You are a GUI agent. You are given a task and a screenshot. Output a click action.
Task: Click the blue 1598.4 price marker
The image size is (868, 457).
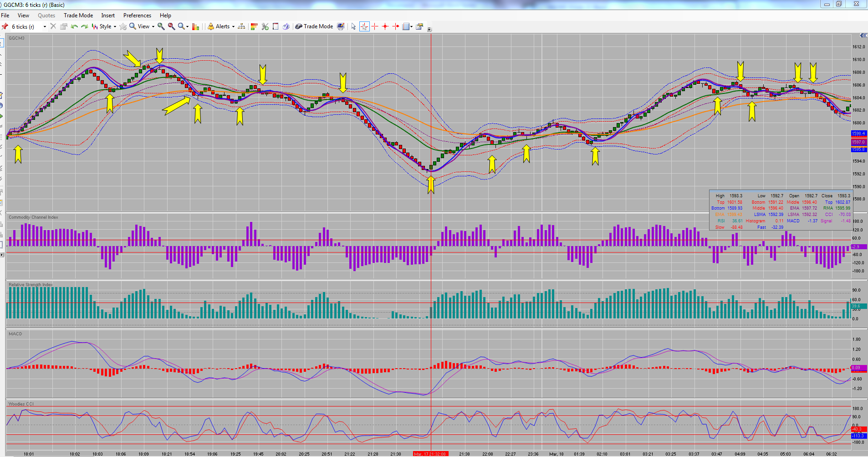(859, 134)
